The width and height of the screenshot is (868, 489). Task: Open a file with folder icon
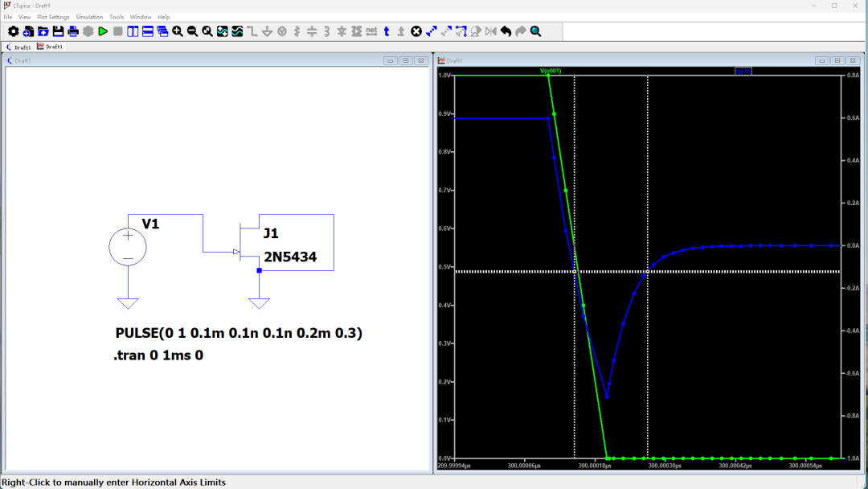click(43, 31)
